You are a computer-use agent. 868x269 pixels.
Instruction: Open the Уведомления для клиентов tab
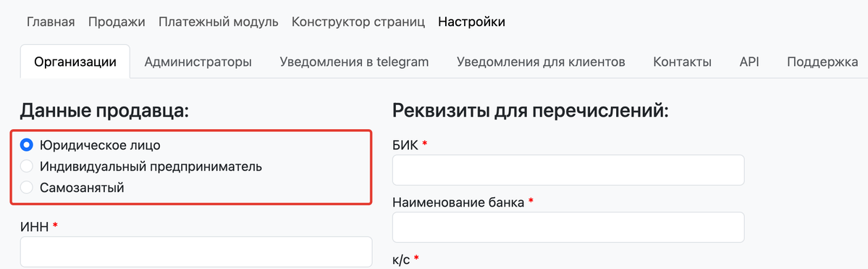coord(541,62)
